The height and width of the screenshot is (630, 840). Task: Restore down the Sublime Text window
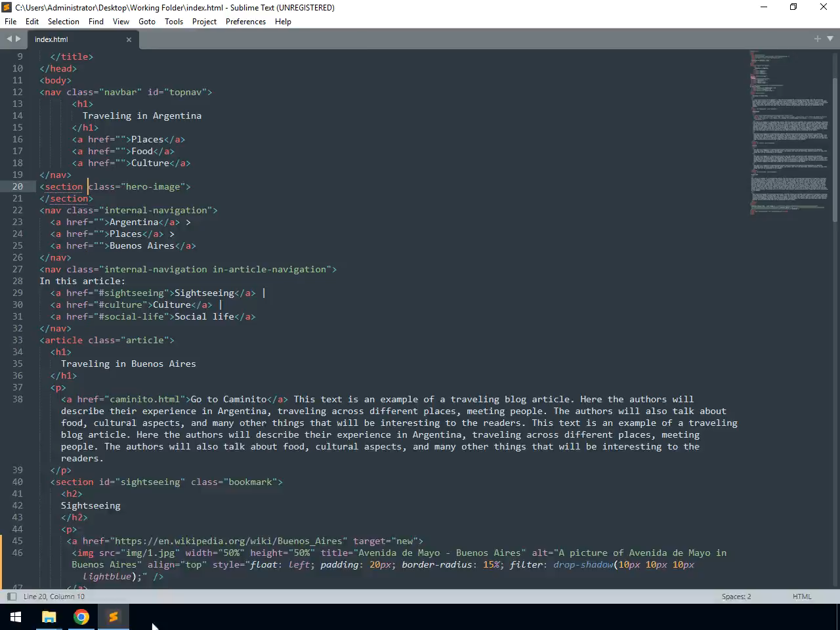(793, 7)
